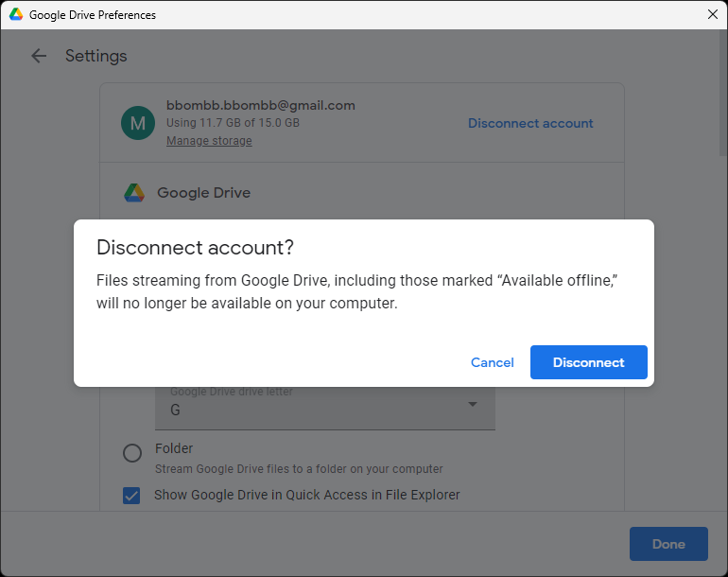The image size is (728, 577).
Task: Click the Done button
Action: coord(668,544)
